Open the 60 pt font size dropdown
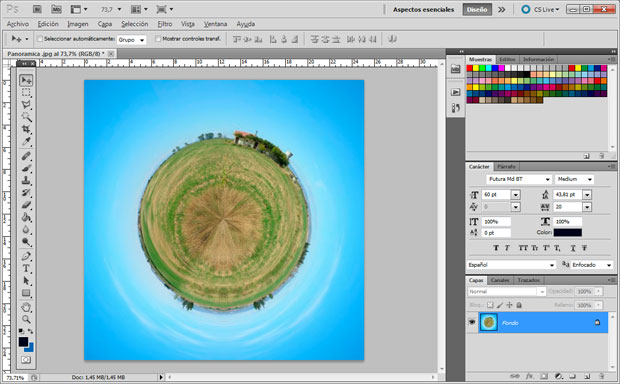 click(516, 195)
